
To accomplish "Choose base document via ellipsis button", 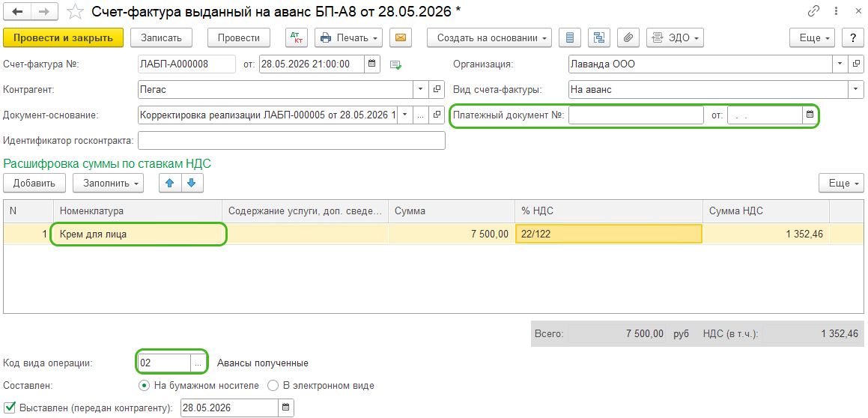I will (x=421, y=115).
